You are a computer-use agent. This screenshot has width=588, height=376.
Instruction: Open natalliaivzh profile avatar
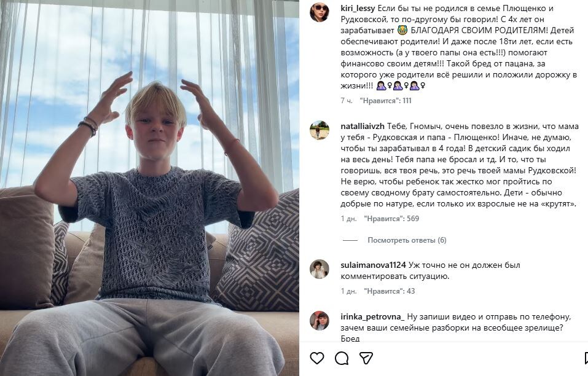tap(319, 130)
